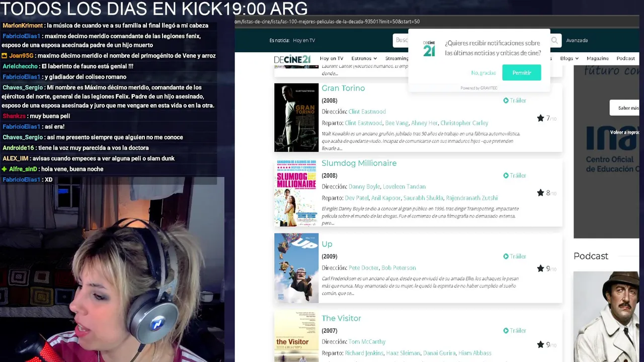The image size is (644, 362).
Task: Open Tom McCarthy's link
Action: click(x=367, y=342)
